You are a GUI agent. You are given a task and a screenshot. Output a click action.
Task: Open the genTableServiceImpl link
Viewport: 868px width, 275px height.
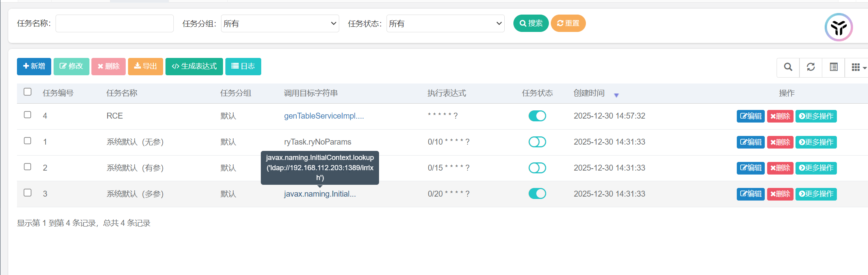coord(324,116)
